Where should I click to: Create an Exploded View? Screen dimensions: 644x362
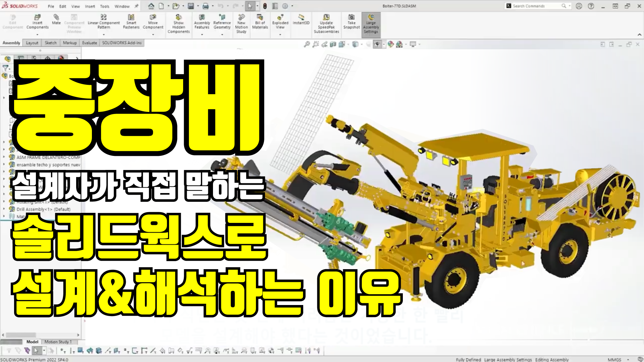(x=280, y=22)
